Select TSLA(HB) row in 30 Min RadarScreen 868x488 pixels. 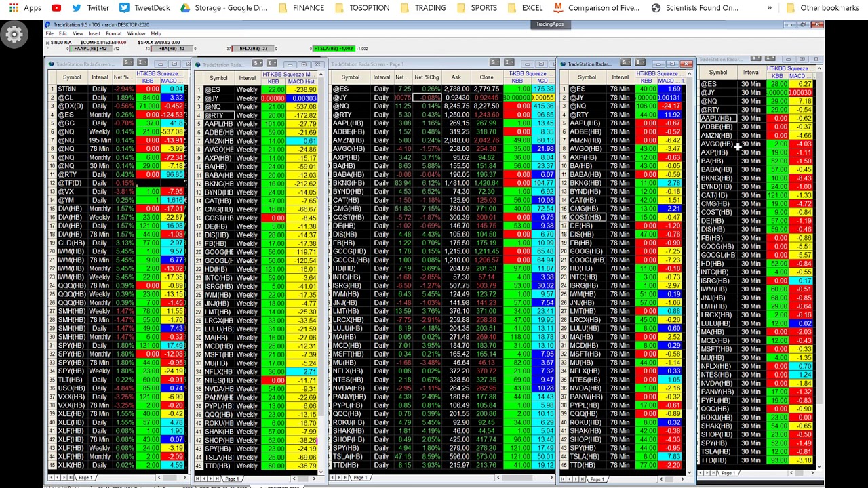coord(755,451)
